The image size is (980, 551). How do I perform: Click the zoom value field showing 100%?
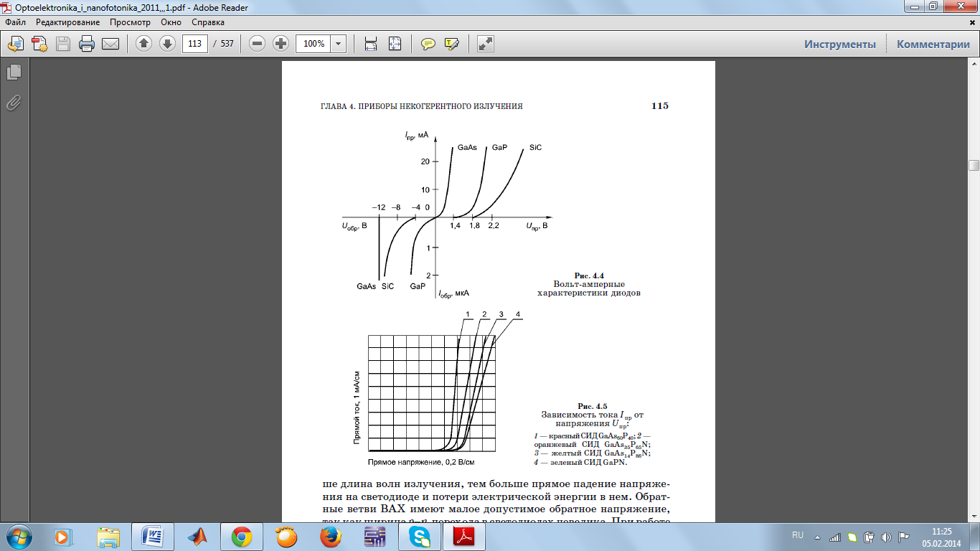coord(314,44)
